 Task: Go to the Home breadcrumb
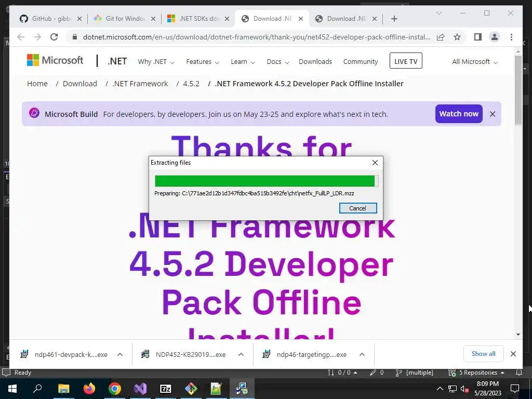pos(37,84)
